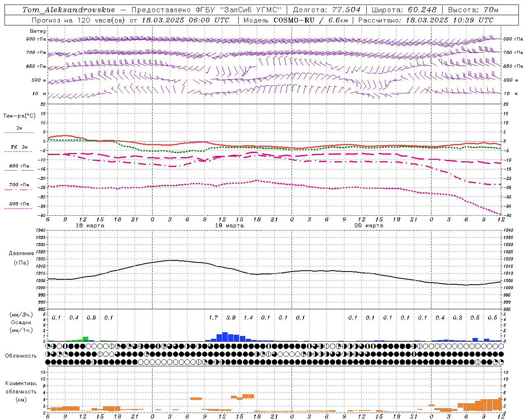Click the longitude value Долгота: 77.504
This screenshot has height=420, width=525.
tap(327, 10)
